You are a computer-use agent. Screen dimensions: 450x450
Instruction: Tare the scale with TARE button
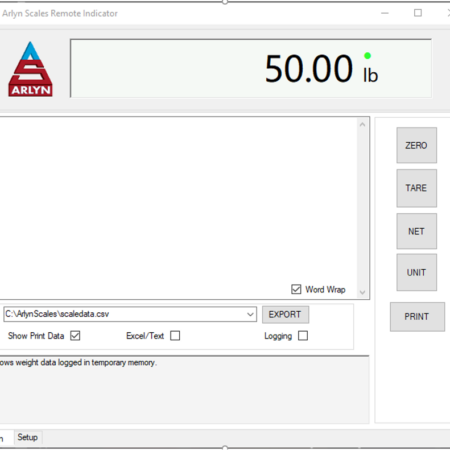416,188
